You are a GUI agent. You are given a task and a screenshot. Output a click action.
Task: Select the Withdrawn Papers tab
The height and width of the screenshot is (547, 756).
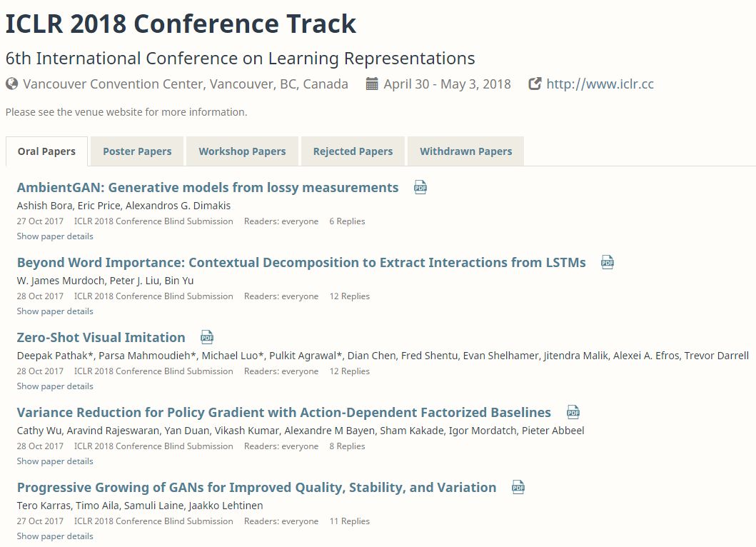pos(465,151)
